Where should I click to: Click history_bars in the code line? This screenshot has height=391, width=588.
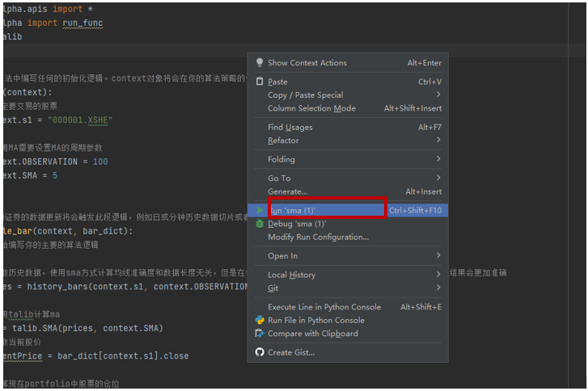pos(57,287)
